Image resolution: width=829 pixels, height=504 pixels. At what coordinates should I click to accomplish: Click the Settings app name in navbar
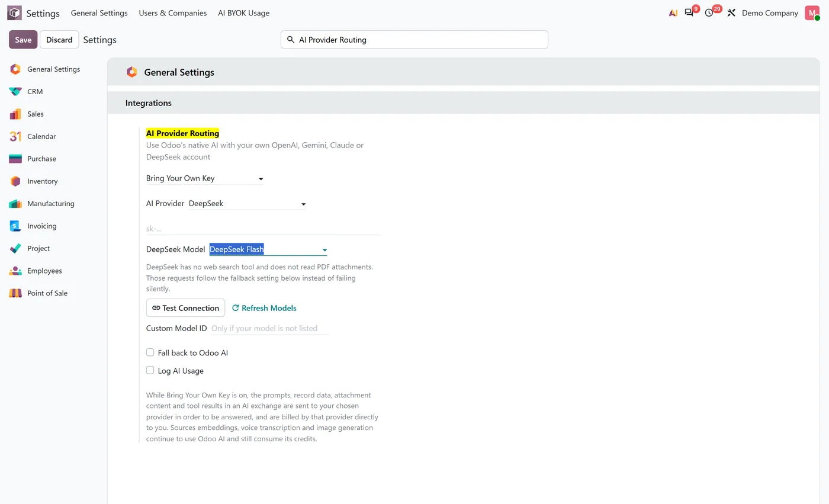(x=43, y=13)
